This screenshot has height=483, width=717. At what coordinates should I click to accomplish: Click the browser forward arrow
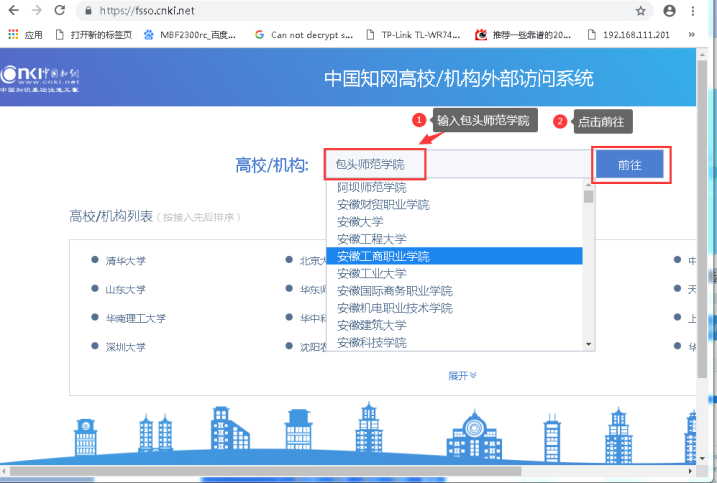click(36, 10)
